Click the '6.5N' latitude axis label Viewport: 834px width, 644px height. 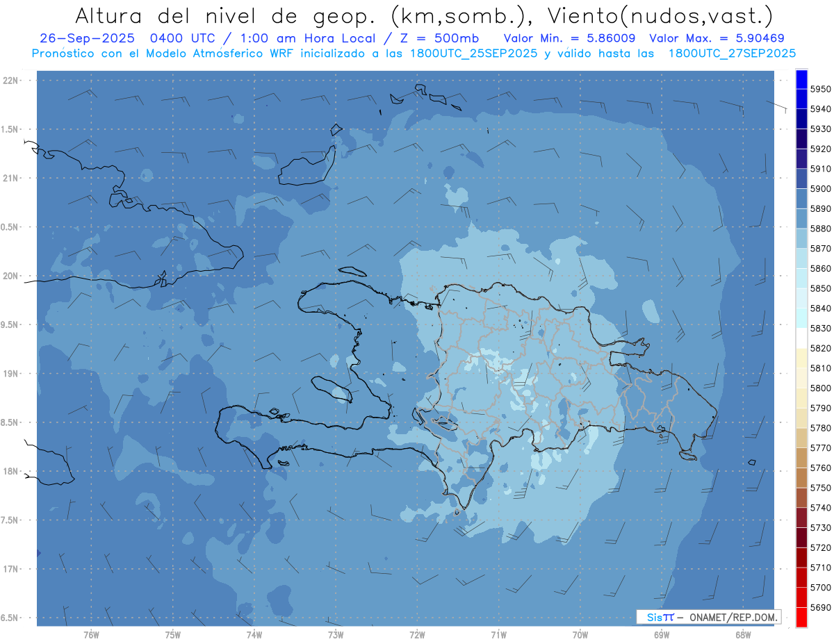click(x=9, y=618)
